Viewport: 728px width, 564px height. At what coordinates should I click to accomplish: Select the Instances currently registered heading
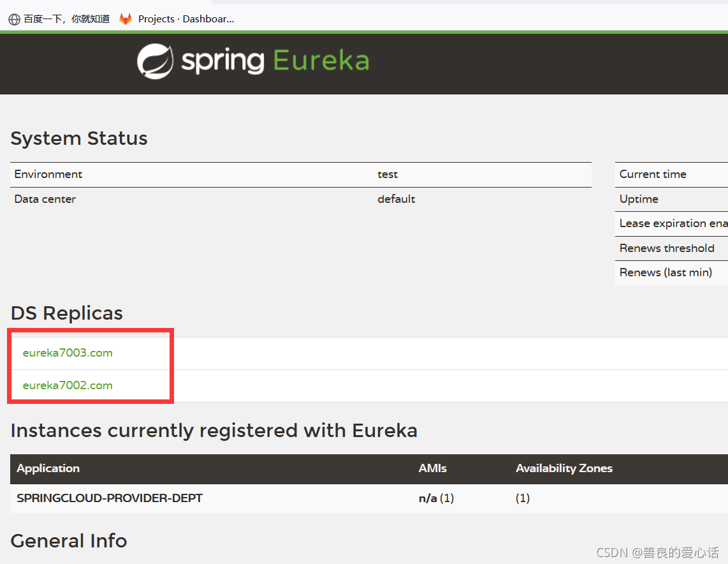[214, 431]
